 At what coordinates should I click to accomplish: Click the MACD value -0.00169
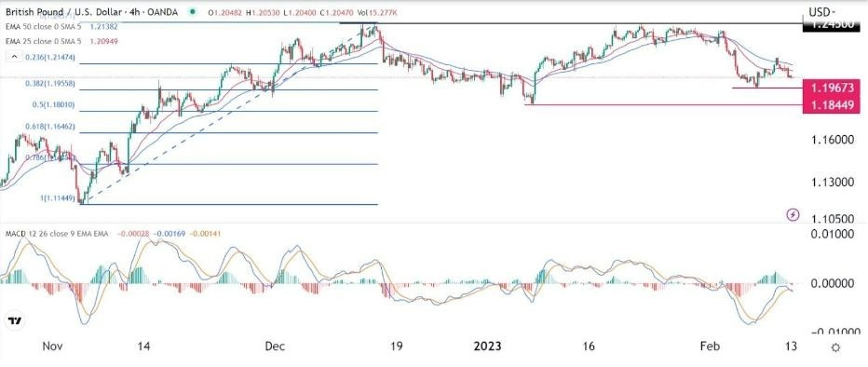point(169,234)
